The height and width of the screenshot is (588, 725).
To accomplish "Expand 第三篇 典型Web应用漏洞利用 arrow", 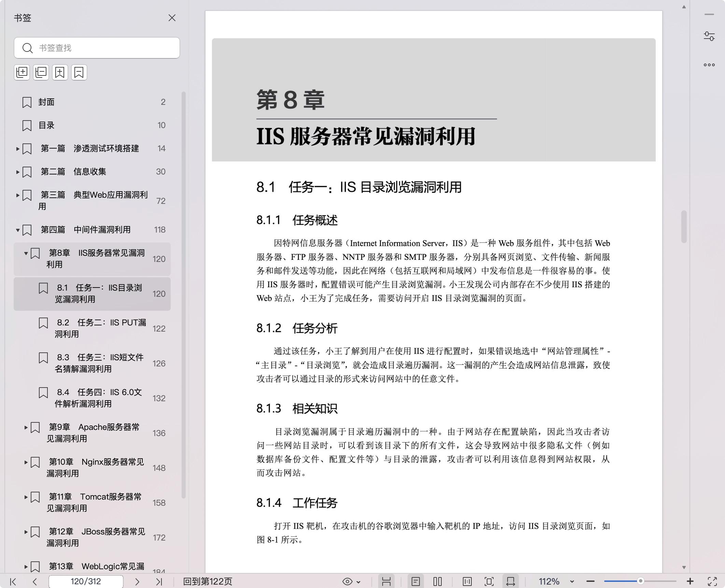I will click(18, 195).
